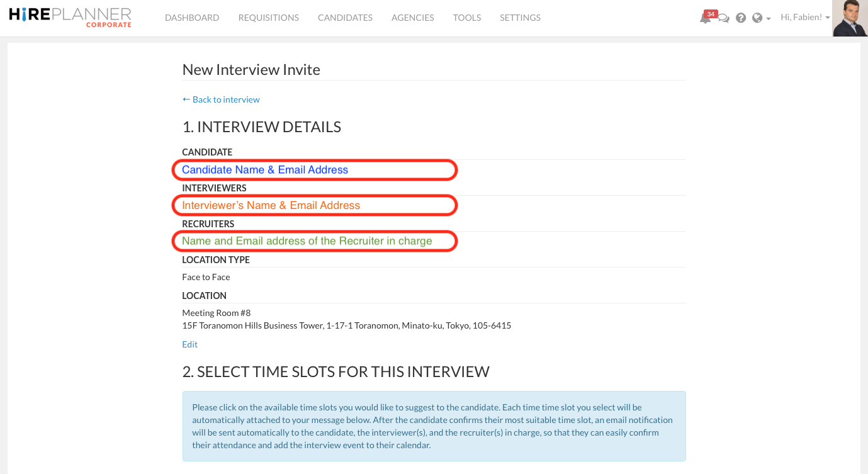This screenshot has height=474, width=868.
Task: Click the 'Back to interview' link
Action: (x=221, y=99)
